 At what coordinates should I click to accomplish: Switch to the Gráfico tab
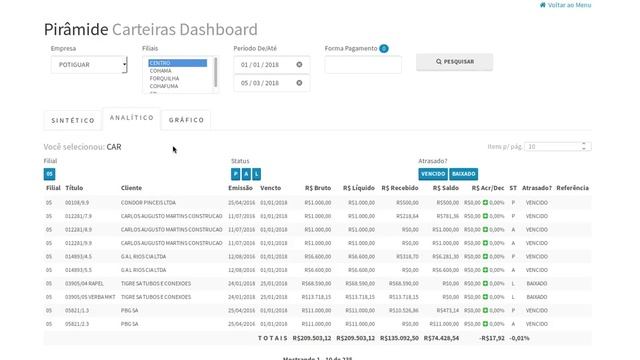tap(187, 120)
